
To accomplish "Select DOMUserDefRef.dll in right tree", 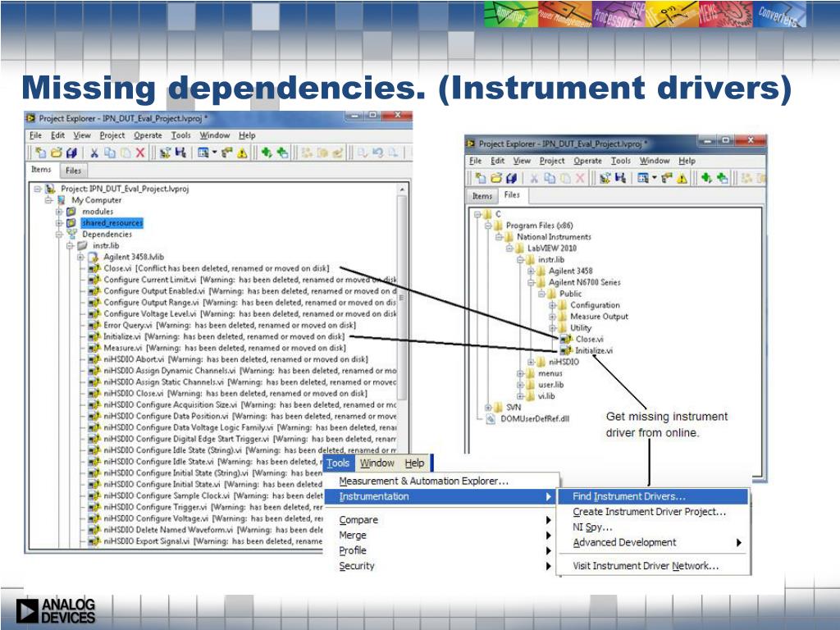I will 535,419.
